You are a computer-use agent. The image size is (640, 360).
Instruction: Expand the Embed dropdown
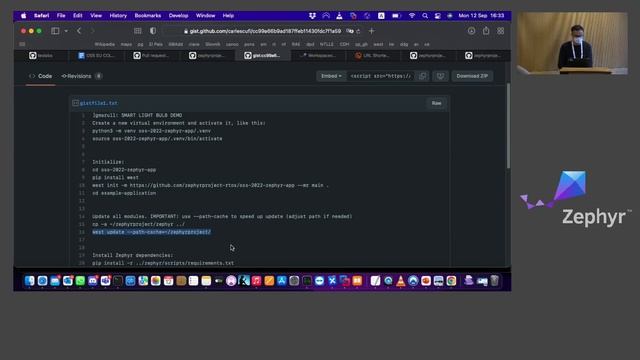[331, 76]
